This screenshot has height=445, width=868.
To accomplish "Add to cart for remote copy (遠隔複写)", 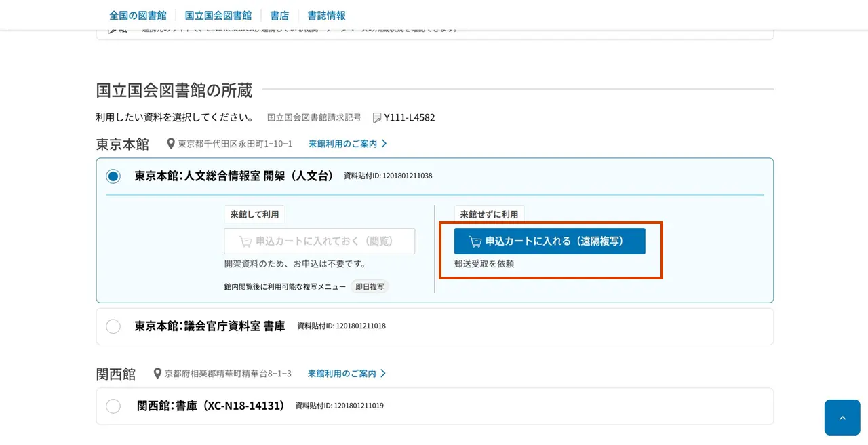I will pyautogui.click(x=549, y=241).
